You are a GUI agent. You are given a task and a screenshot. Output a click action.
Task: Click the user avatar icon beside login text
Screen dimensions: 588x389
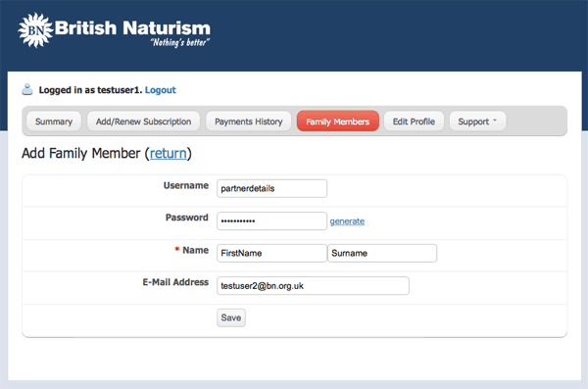27,89
